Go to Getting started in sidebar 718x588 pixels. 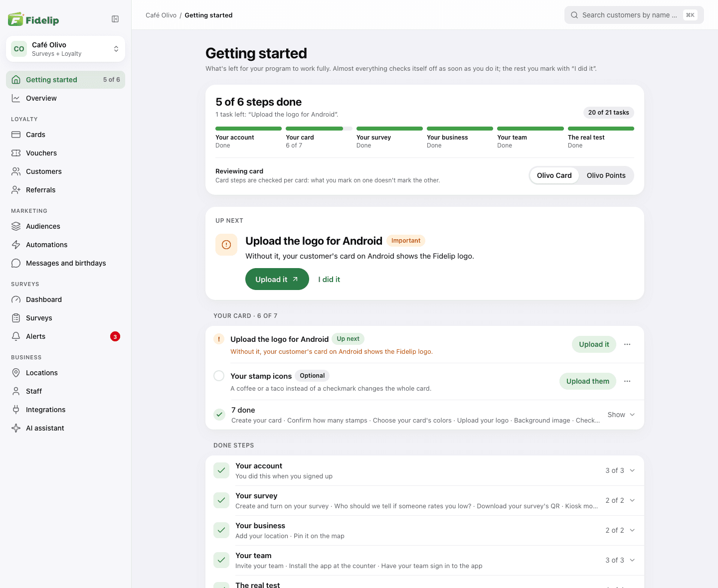click(x=65, y=80)
